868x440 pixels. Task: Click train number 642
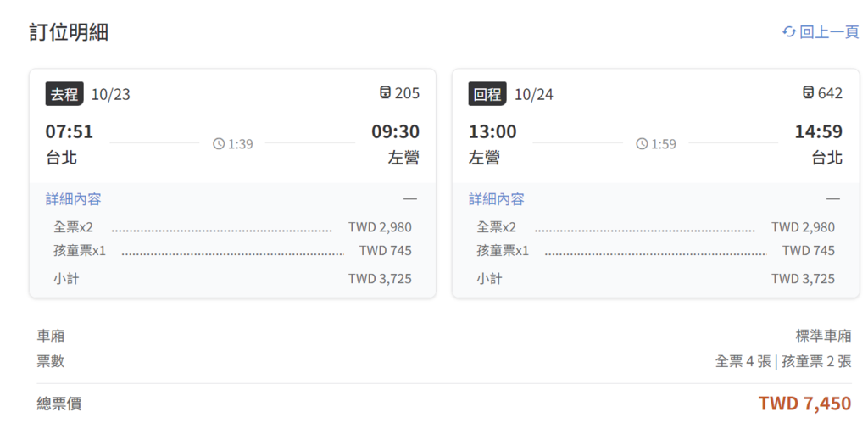click(x=830, y=93)
